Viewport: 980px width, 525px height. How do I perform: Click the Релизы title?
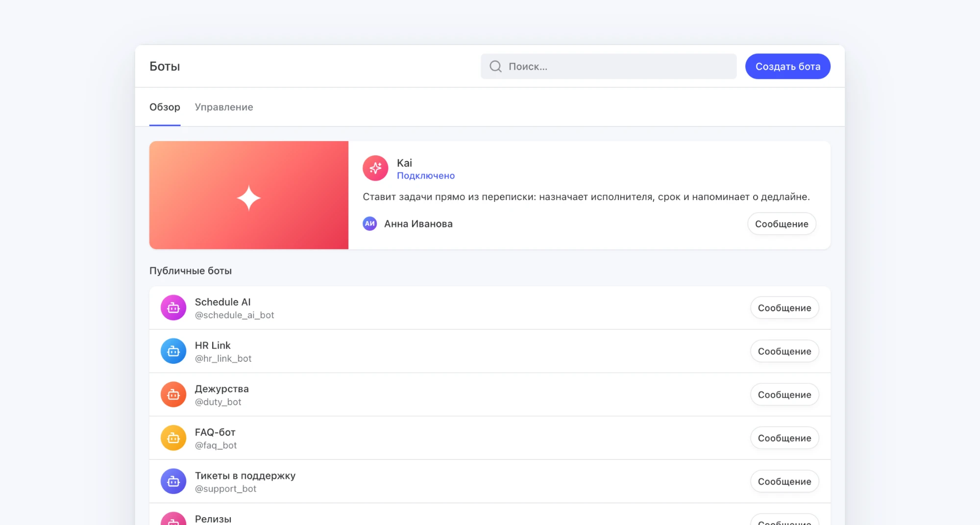[x=213, y=519]
